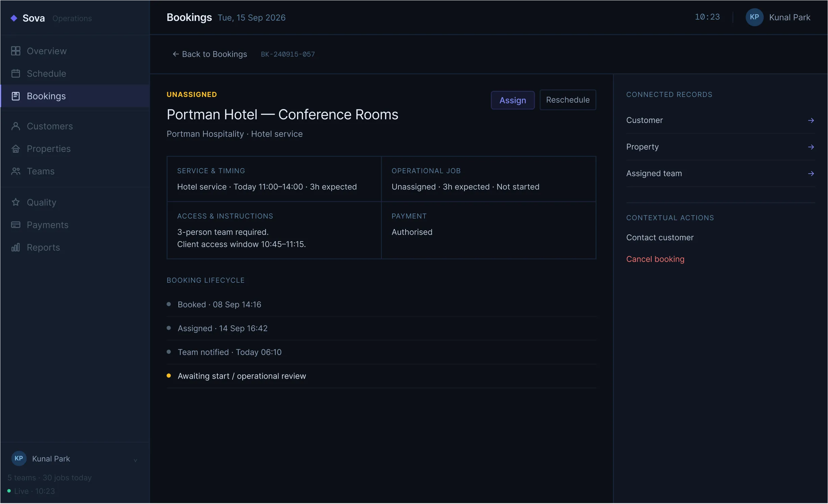
Task: Click the KP avatar in top header
Action: point(754,17)
